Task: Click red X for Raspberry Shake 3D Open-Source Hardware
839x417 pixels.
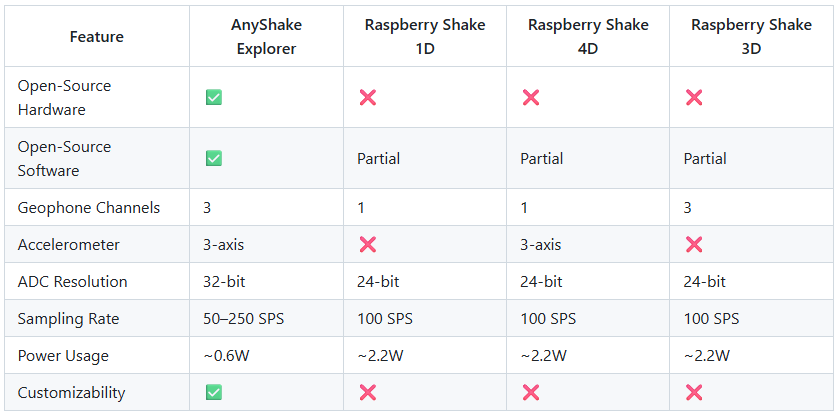Action: pyautogui.click(x=694, y=97)
